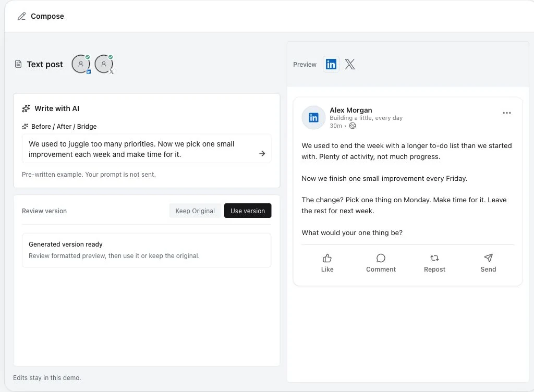
Task: Click the 'Review version' heading
Action: (44, 211)
